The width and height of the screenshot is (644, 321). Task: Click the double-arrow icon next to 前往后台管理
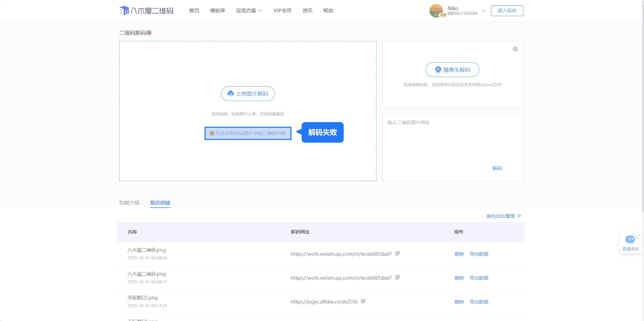pyautogui.click(x=519, y=216)
